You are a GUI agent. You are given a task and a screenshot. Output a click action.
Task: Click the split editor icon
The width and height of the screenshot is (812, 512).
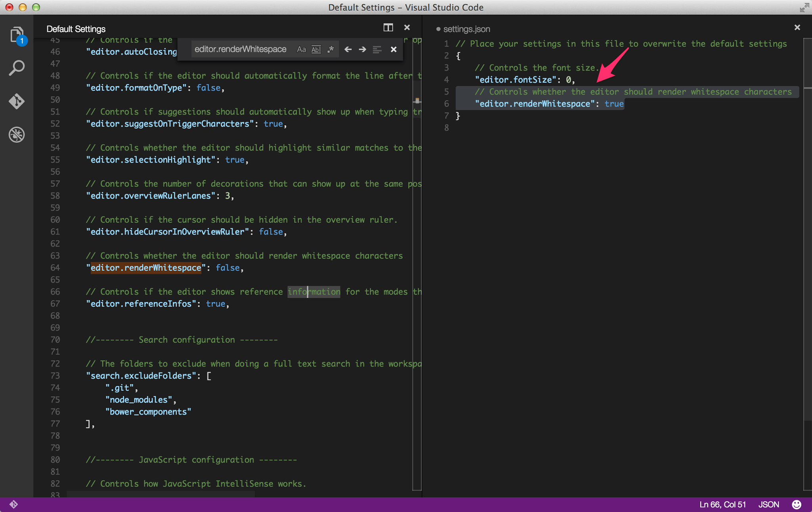388,28
